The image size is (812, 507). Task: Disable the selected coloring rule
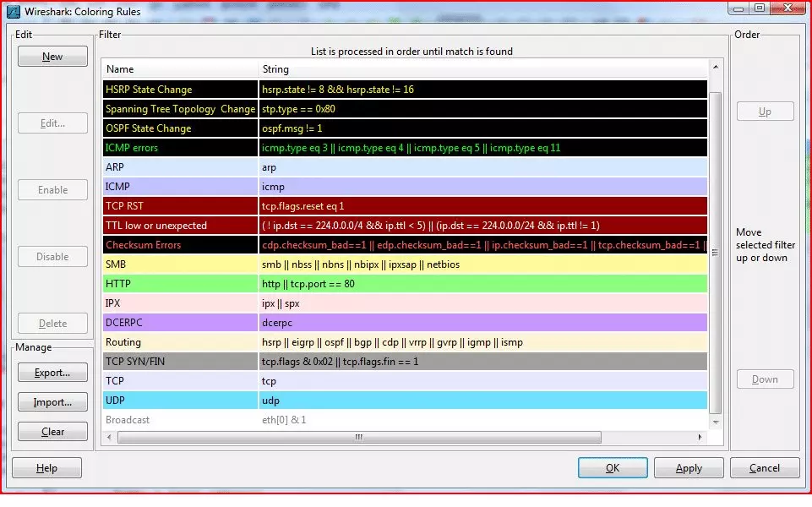pos(52,256)
